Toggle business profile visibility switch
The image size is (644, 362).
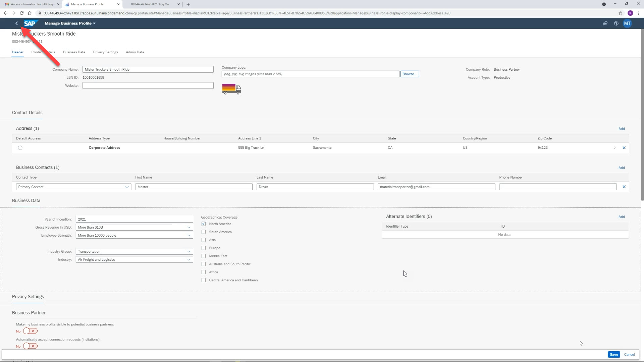(30, 331)
